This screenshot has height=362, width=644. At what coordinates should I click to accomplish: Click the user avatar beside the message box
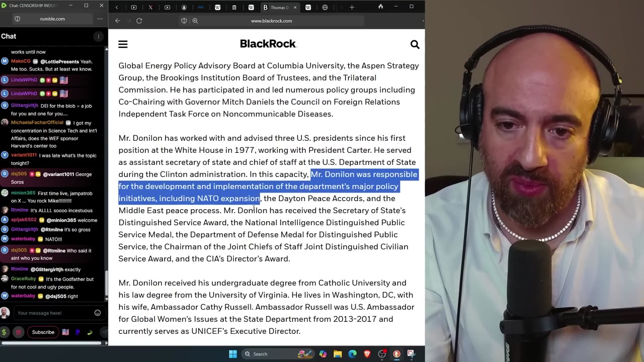click(x=5, y=312)
